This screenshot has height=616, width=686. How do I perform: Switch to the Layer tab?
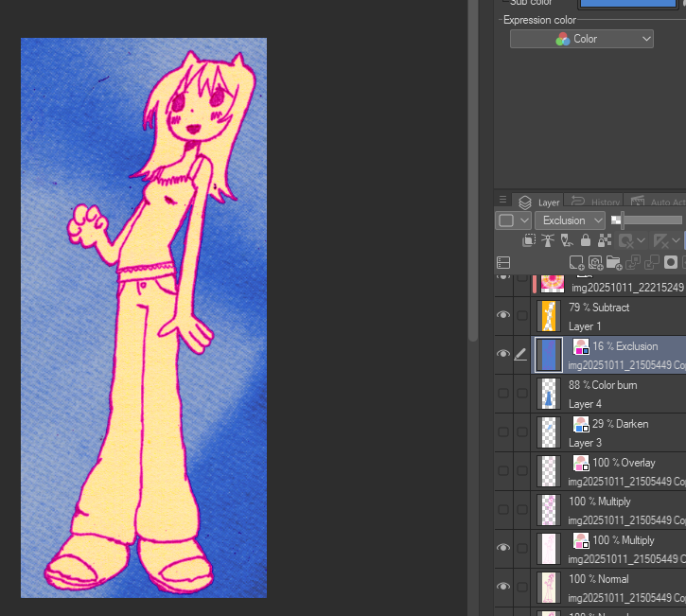point(539,202)
